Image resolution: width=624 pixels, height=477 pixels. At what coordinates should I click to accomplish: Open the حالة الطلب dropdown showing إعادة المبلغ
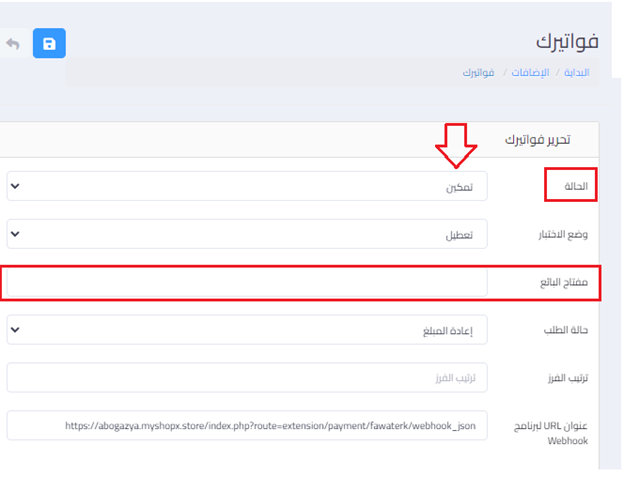247,330
